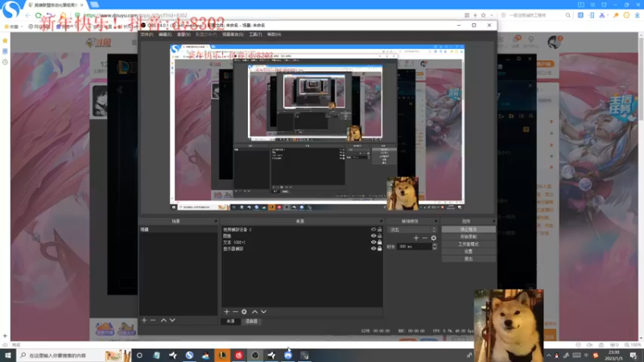Toggle lock on the Text (GDI+) source
The width and height of the screenshot is (644, 362).
pos(379,242)
